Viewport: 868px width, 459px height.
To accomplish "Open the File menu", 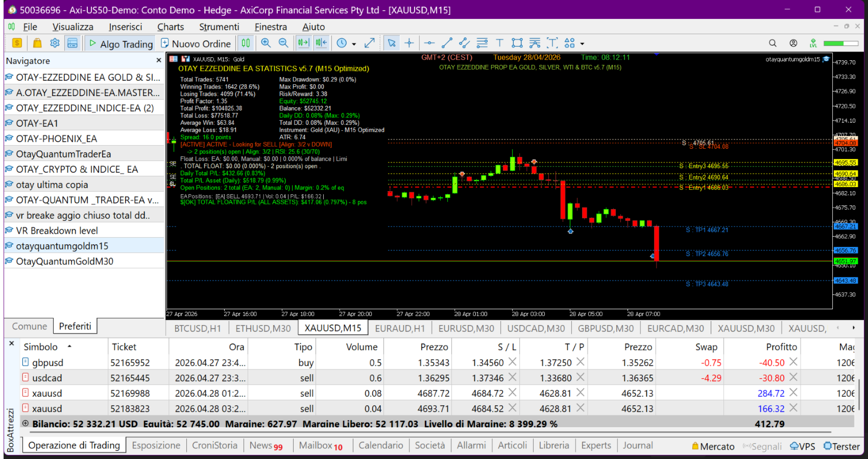I will click(30, 27).
